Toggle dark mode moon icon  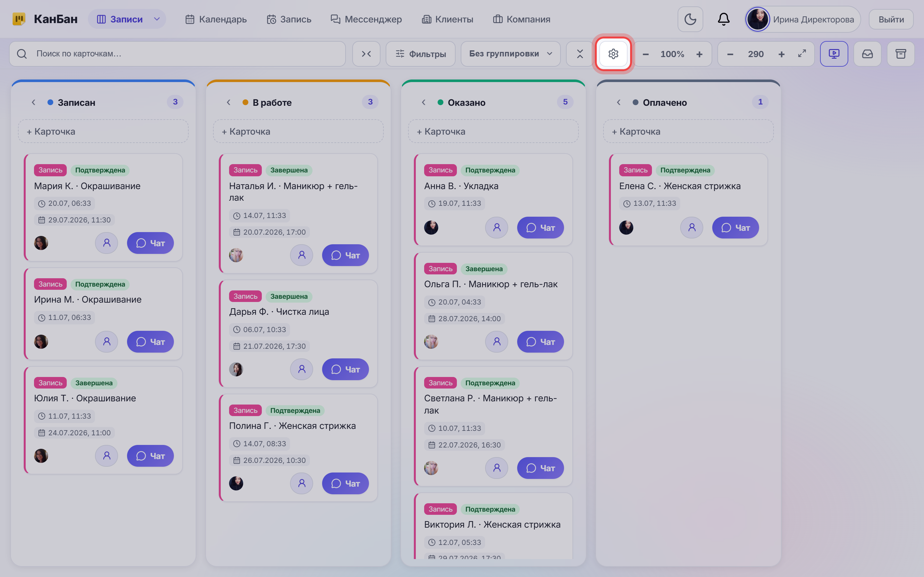click(x=690, y=19)
